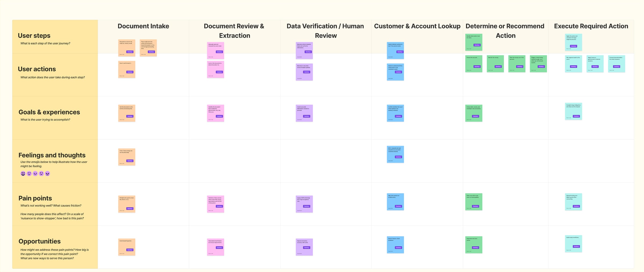Click the 'Pain points' row title
This screenshot has width=644, height=272.
tap(35, 198)
